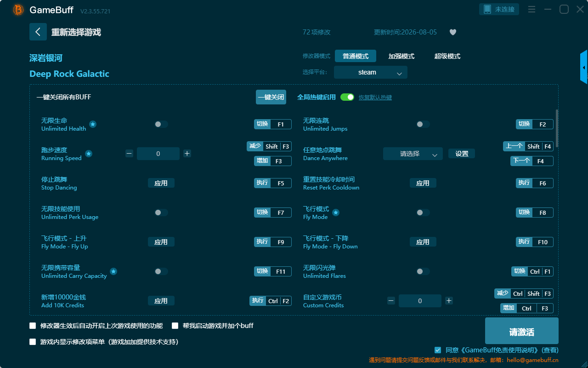Click the Shift F4 previous hotkey for Dance Anywhere

click(x=528, y=146)
